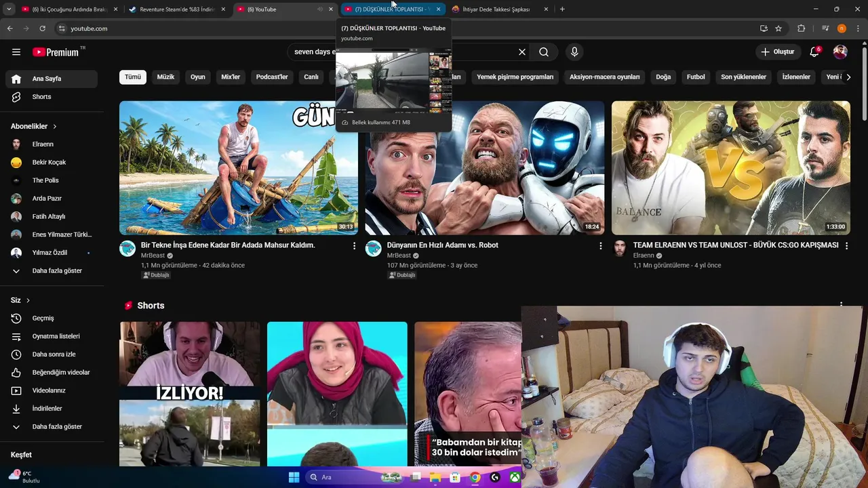868x488 pixels.
Task: Start voice search with microphone icon
Action: pos(574,52)
